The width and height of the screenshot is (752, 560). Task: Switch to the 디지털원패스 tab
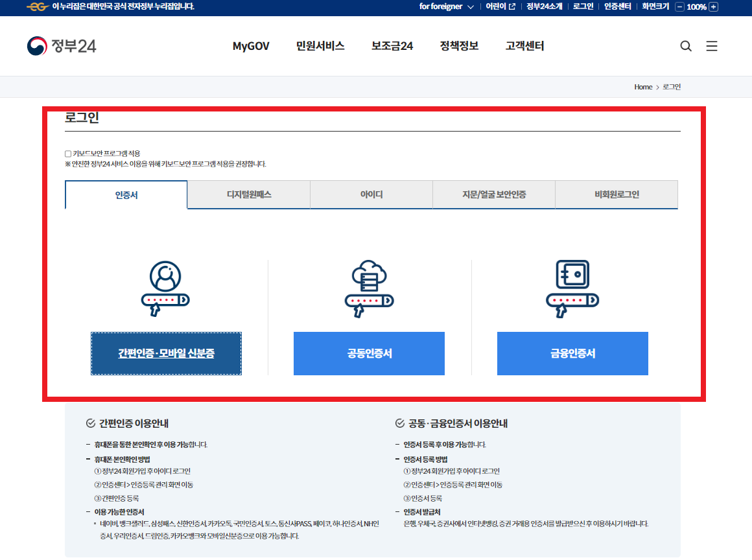tap(249, 194)
